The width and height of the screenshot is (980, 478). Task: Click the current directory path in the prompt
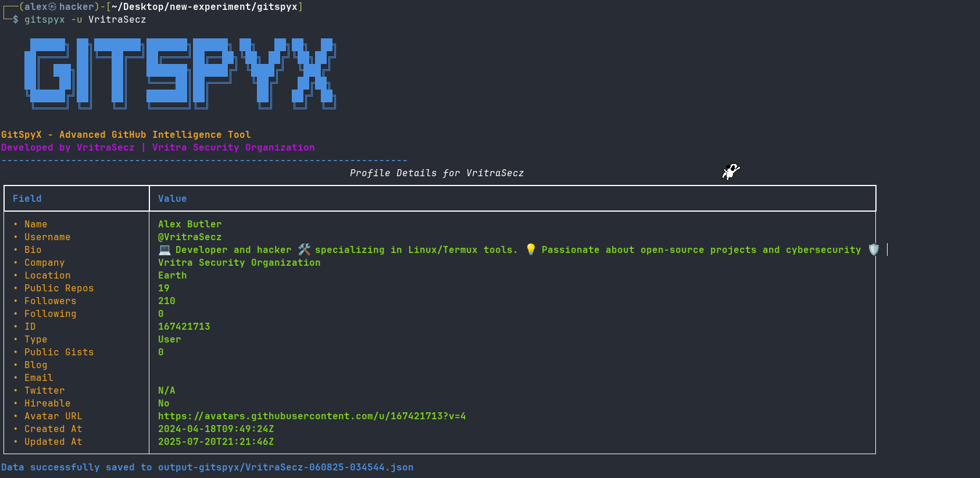(x=204, y=7)
